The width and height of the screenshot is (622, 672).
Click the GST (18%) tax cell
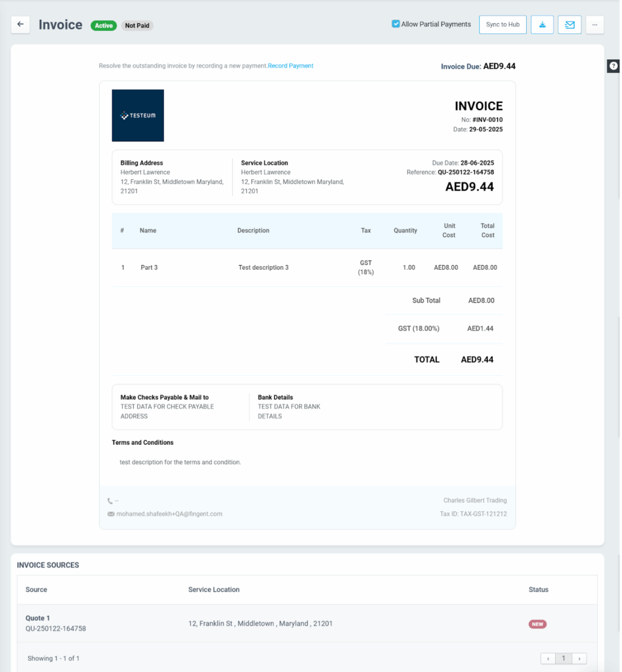[x=366, y=268]
